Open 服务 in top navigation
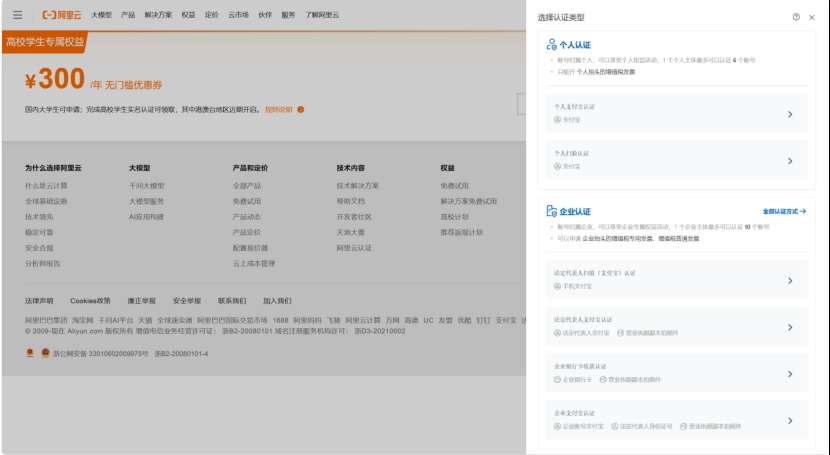830x455 pixels. coord(288,15)
